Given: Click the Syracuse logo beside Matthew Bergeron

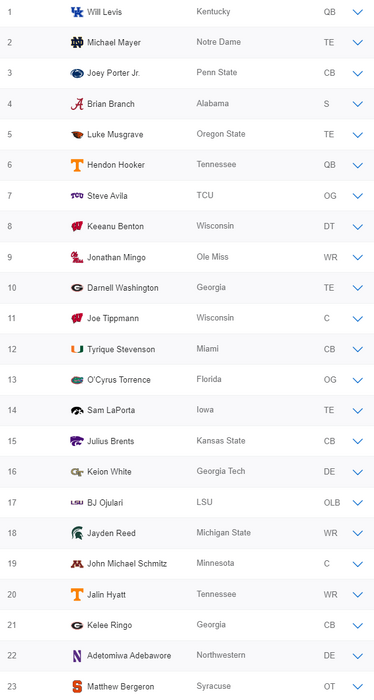Looking at the screenshot, I should click(77, 686).
